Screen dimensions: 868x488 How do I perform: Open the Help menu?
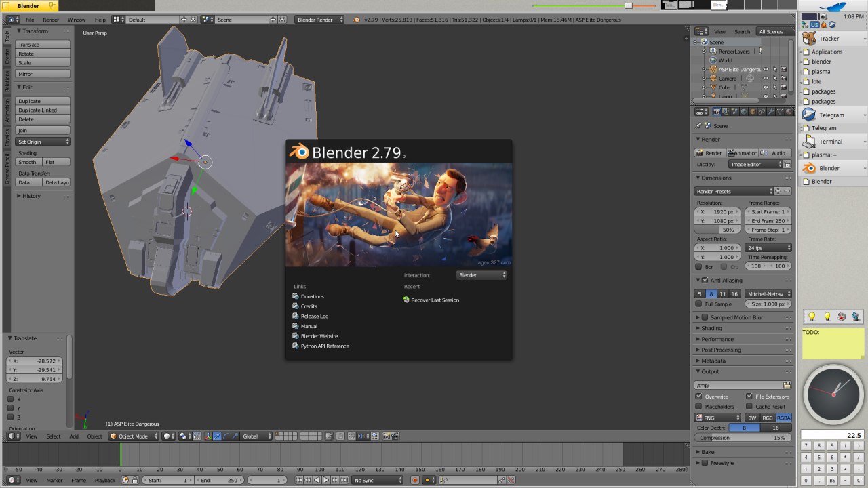coord(100,20)
